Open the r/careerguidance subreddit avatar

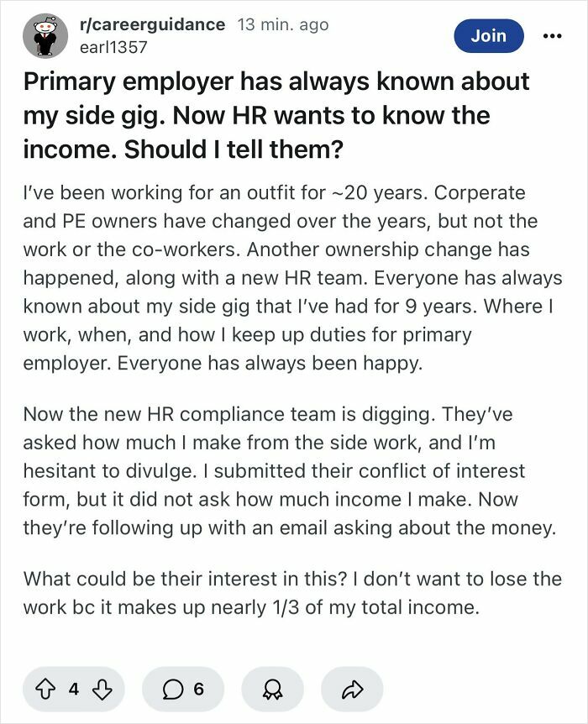pyautogui.click(x=48, y=35)
